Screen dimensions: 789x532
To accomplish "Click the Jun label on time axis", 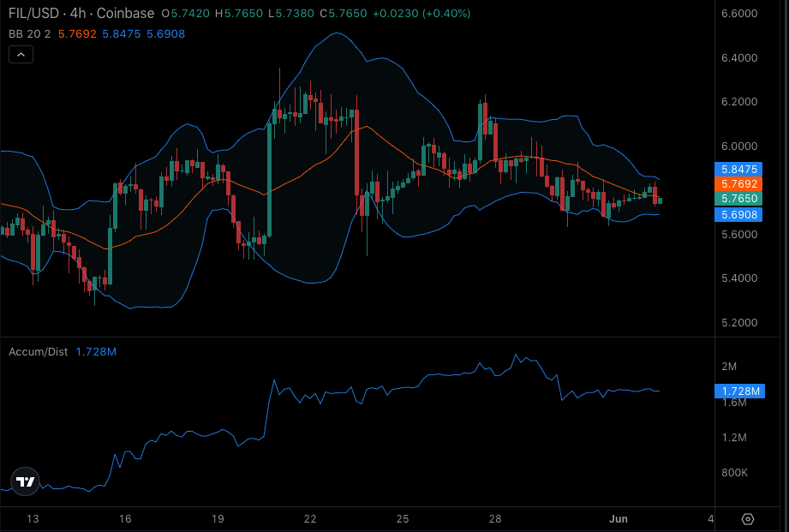I will pos(619,518).
